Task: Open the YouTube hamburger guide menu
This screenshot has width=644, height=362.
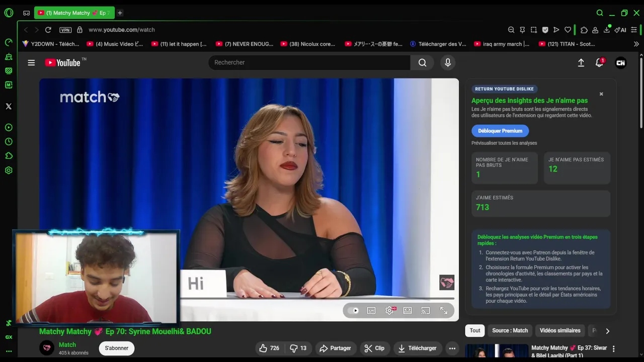Action: pyautogui.click(x=31, y=63)
